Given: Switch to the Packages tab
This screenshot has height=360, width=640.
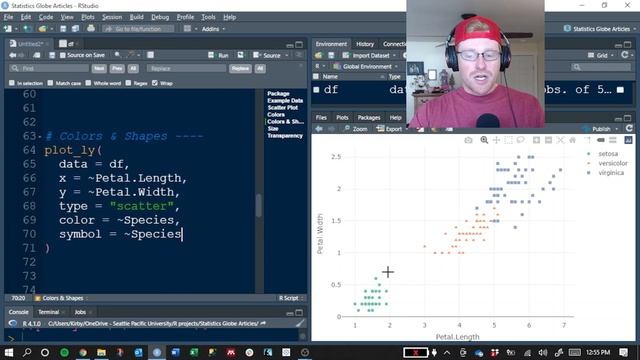Looking at the screenshot, I should (x=369, y=117).
